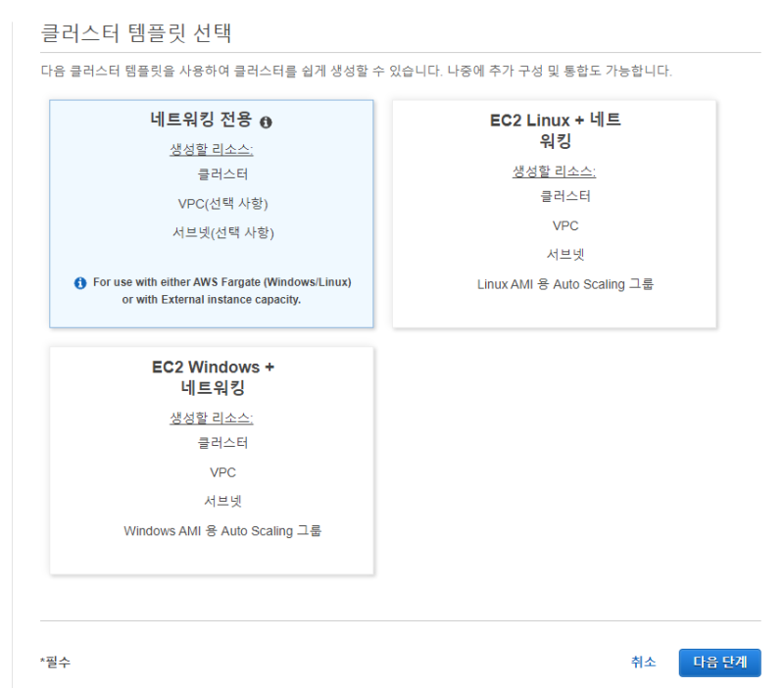784x688 pixels.
Task: Click the 'EC2 Windows + 네트워킹' card title
Action: [213, 377]
